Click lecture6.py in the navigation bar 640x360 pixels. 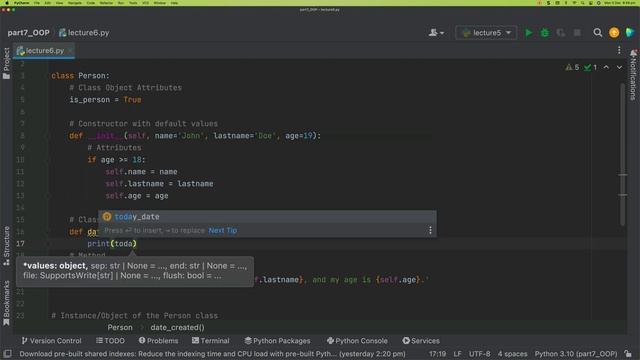click(84, 33)
